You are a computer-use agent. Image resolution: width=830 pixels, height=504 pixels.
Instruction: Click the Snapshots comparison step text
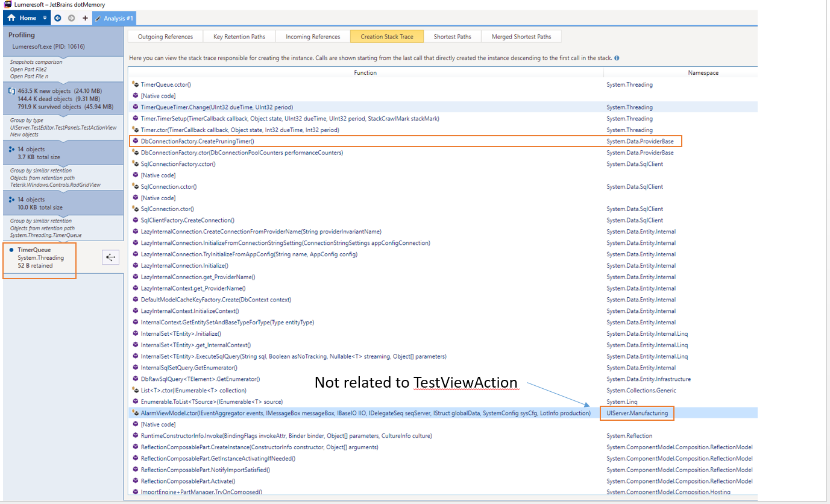tap(36, 62)
